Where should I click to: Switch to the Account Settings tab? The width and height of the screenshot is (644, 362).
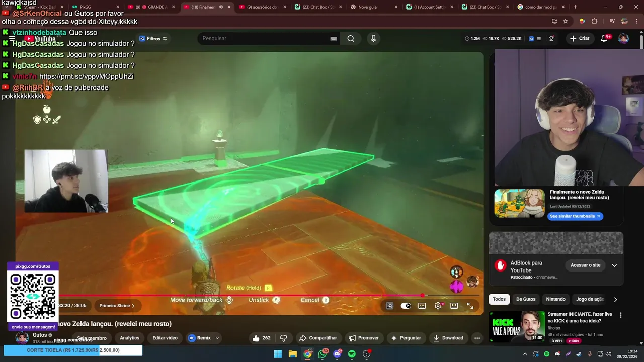pos(430,7)
